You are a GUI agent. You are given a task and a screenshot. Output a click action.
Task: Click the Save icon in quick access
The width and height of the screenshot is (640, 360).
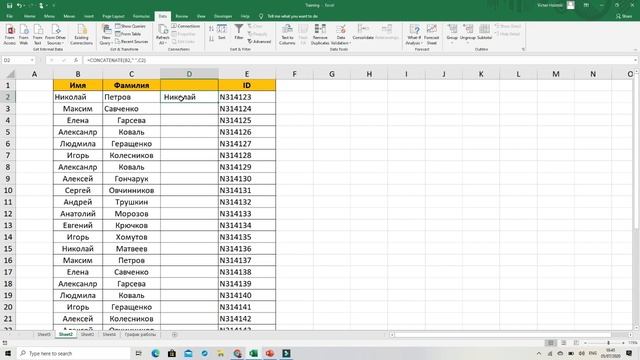pyautogui.click(x=9, y=5)
